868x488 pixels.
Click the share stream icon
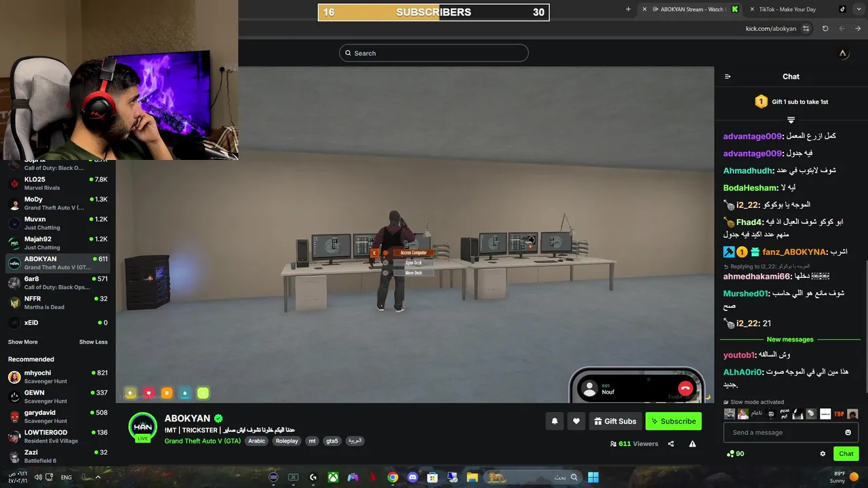coord(671,444)
